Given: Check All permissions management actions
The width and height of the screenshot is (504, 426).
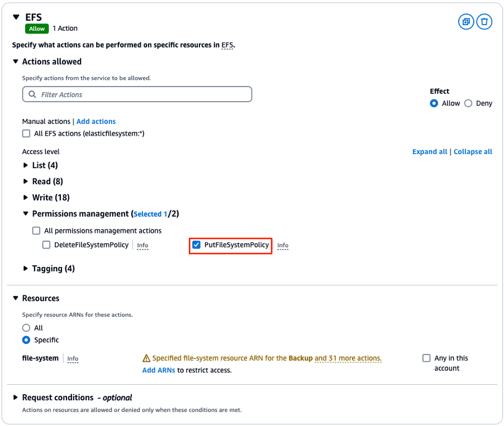Looking at the screenshot, I should tap(36, 230).
